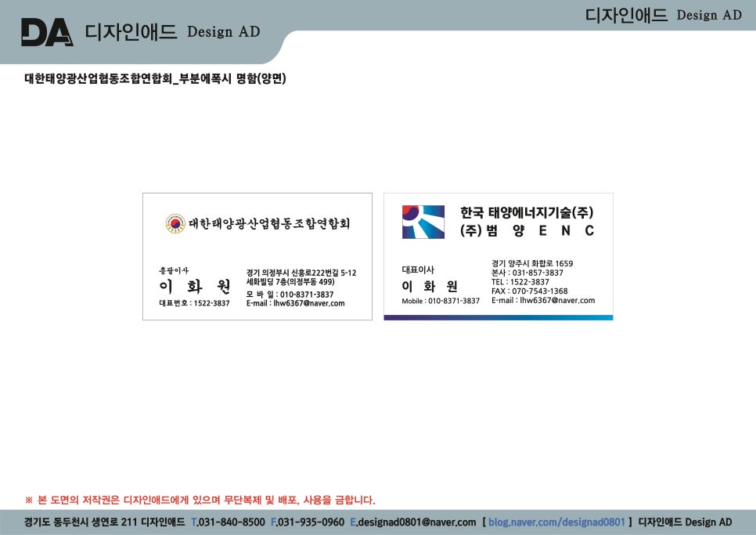
Task: Click 경기 양주시 화합로 1659 address
Action: point(532,263)
